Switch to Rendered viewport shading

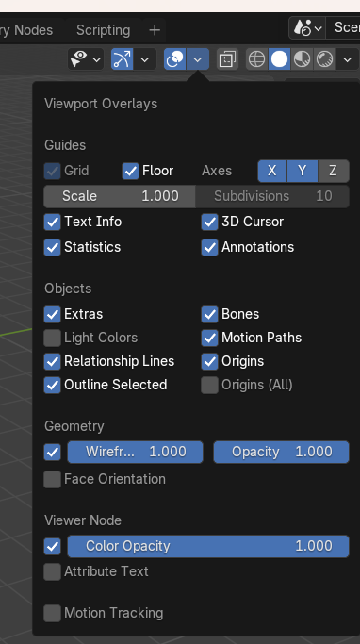(x=325, y=59)
